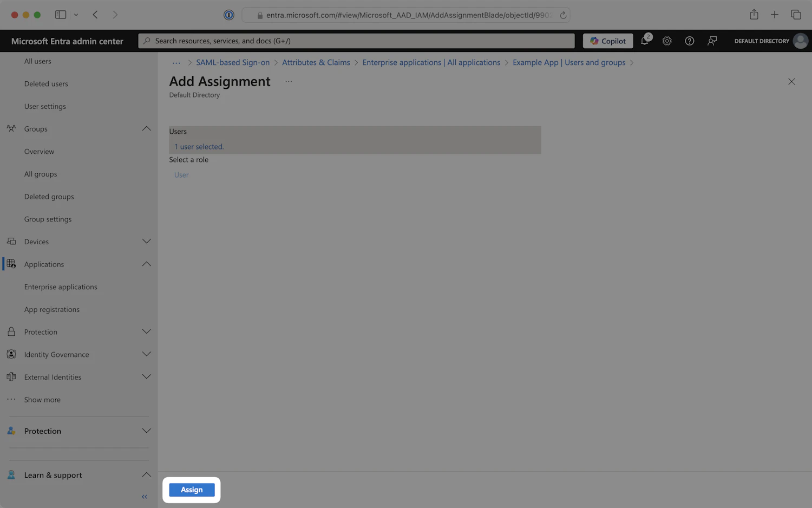Focus the Search resources field
812x508 pixels.
356,41
